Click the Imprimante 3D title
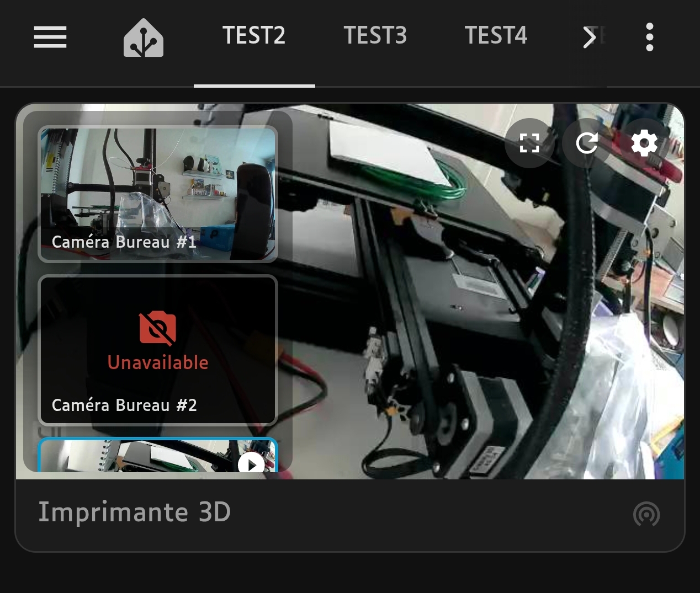Image resolution: width=700 pixels, height=593 pixels. pos(134,512)
